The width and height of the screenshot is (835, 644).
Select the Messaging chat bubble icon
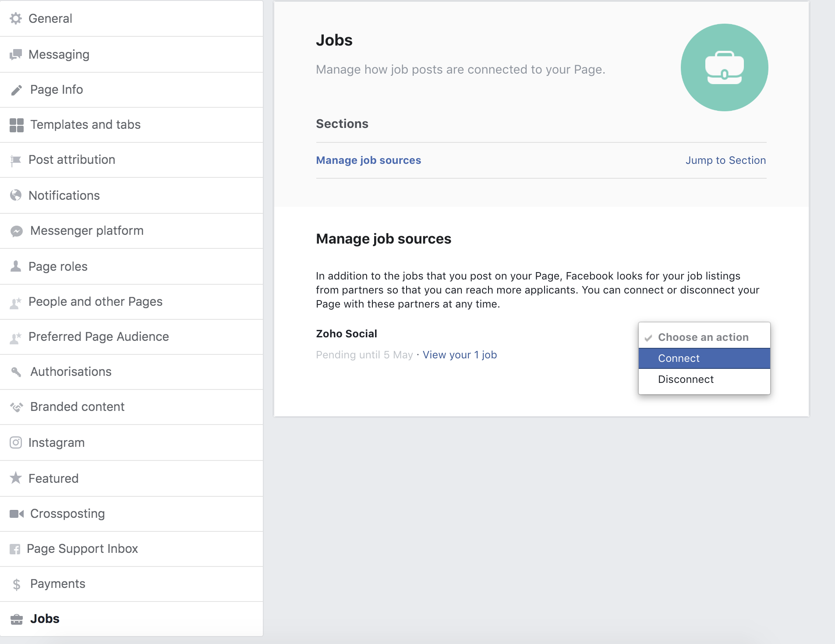click(x=16, y=54)
